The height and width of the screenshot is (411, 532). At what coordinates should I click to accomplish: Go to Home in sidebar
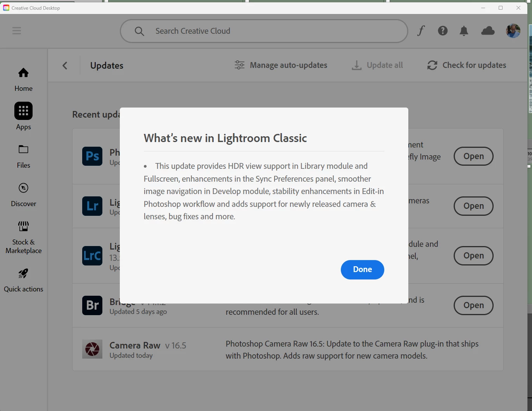coord(24,80)
